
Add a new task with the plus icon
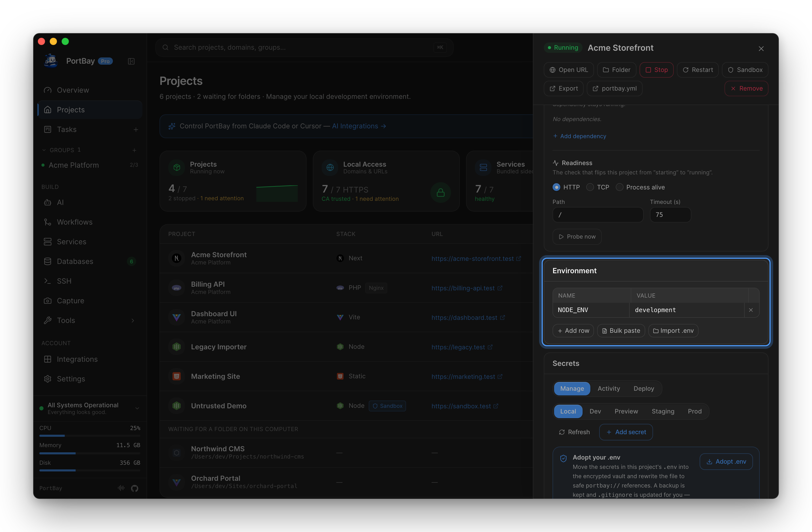(x=136, y=130)
